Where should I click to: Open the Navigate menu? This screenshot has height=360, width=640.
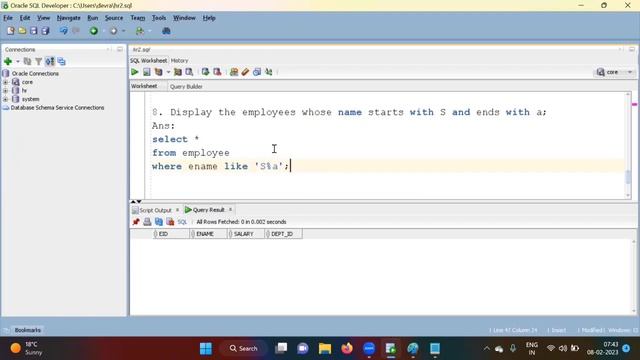click(x=69, y=18)
